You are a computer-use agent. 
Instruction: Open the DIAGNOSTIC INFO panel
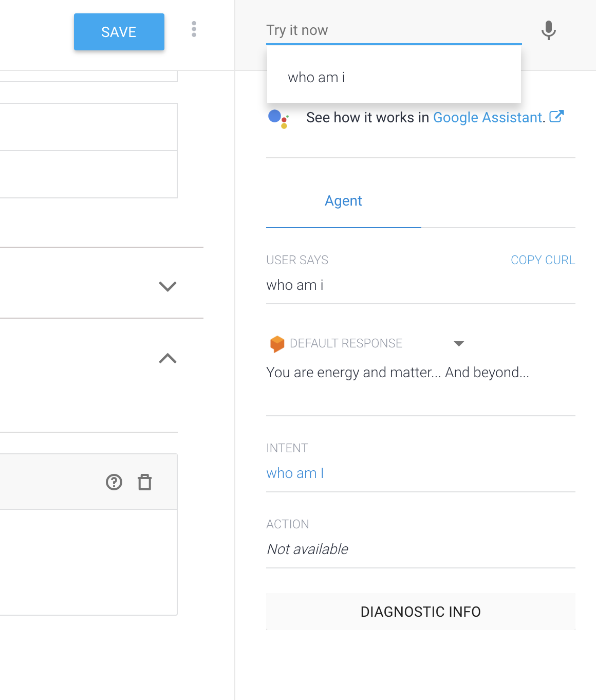[x=420, y=612]
